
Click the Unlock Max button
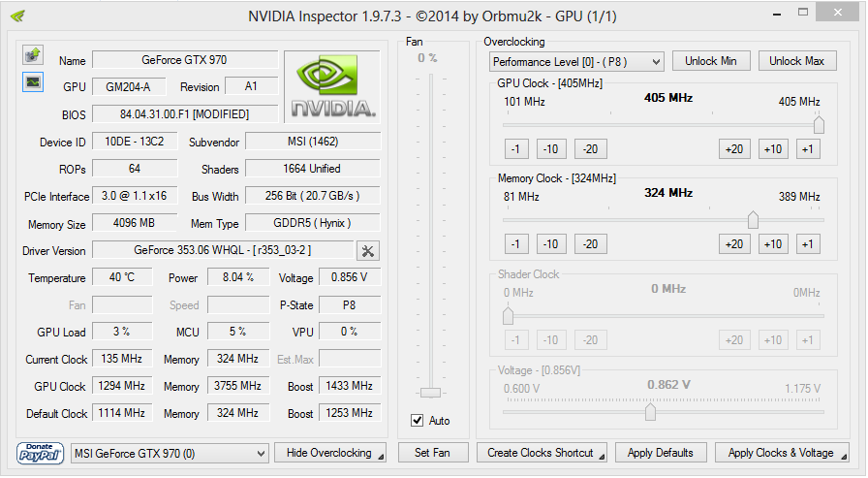[x=796, y=61]
